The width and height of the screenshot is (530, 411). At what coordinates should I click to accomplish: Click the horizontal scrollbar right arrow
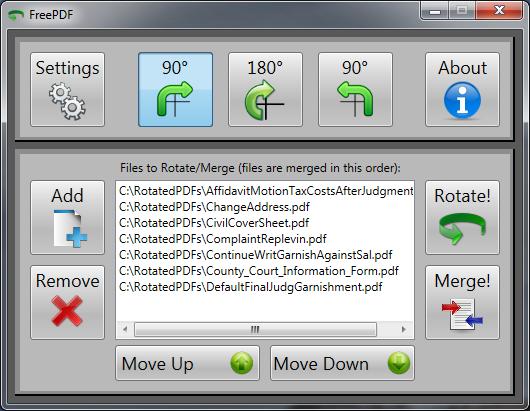coord(404,329)
